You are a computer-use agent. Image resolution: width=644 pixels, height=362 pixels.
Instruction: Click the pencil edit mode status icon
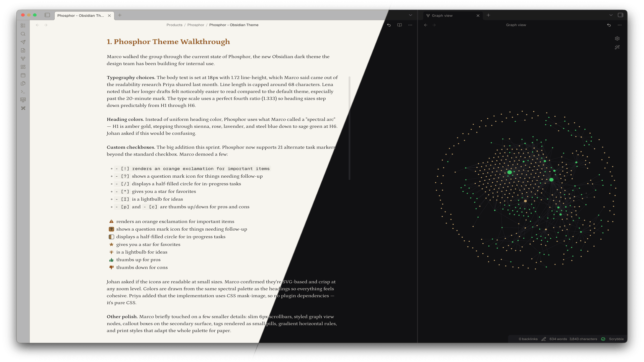pyautogui.click(x=544, y=339)
